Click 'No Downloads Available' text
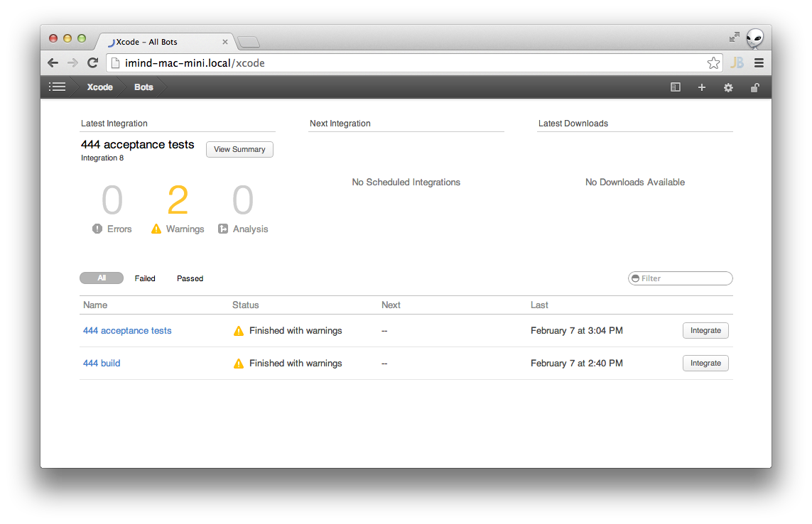Screen dimensions: 812x524 point(635,182)
